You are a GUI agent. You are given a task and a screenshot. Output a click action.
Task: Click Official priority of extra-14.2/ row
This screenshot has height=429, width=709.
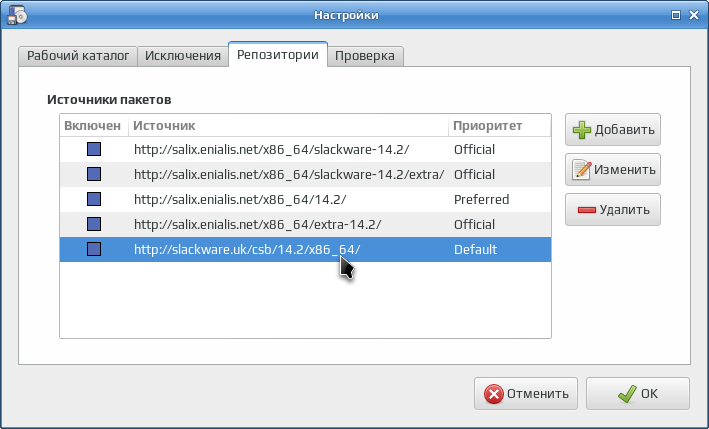click(x=474, y=224)
